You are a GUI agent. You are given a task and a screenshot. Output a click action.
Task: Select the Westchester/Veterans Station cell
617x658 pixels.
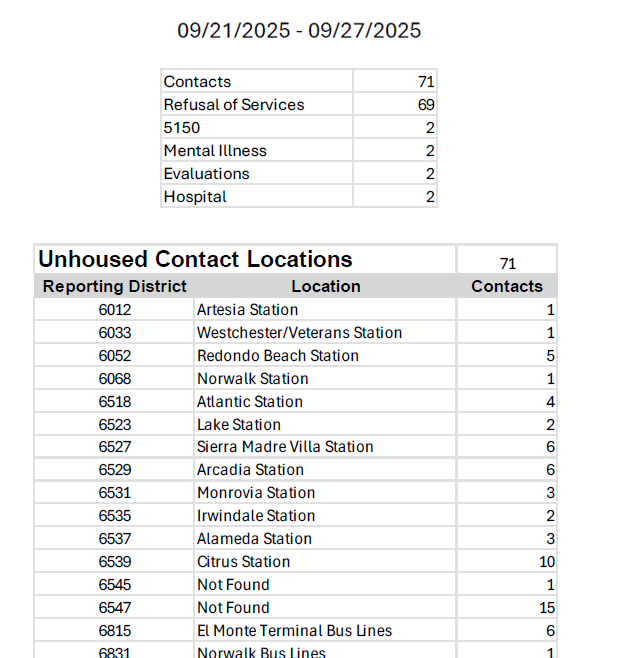pyautogui.click(x=299, y=333)
